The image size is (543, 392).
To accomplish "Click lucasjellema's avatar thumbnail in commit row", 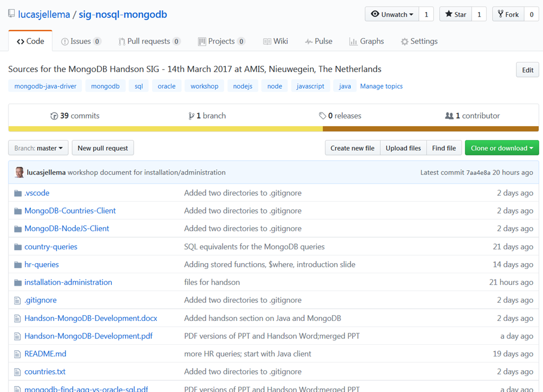I will pyautogui.click(x=20, y=172).
